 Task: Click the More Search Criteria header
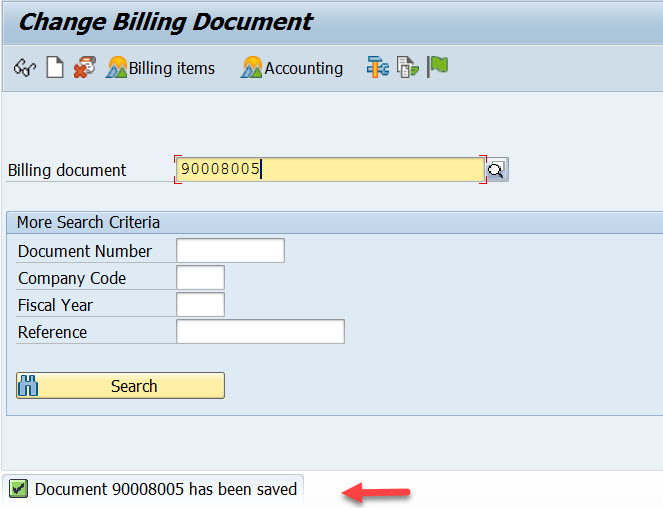(88, 222)
